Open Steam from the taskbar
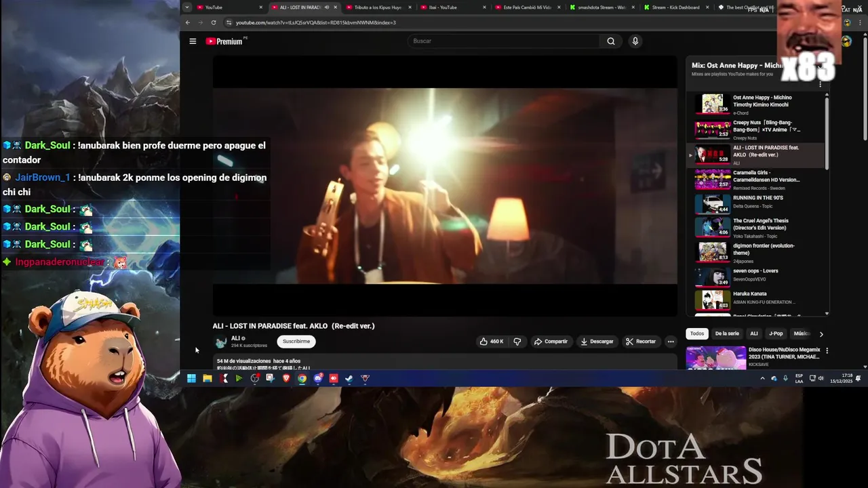868x488 pixels. click(349, 378)
